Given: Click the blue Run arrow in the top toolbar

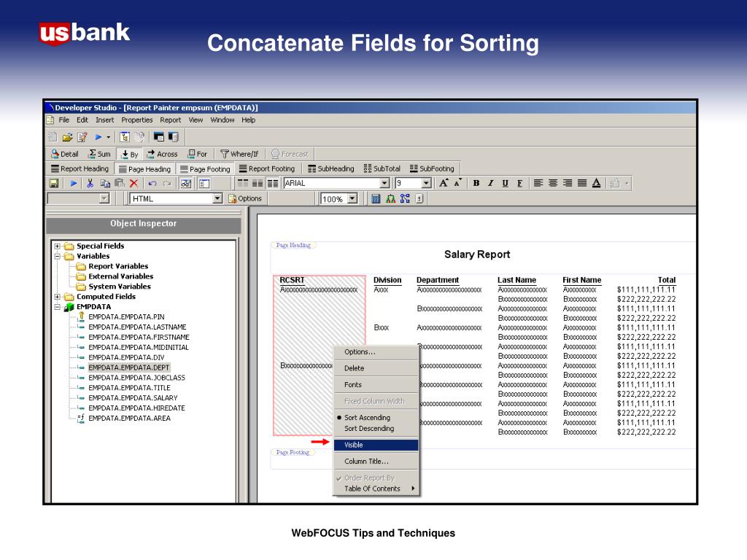Looking at the screenshot, I should [98, 138].
